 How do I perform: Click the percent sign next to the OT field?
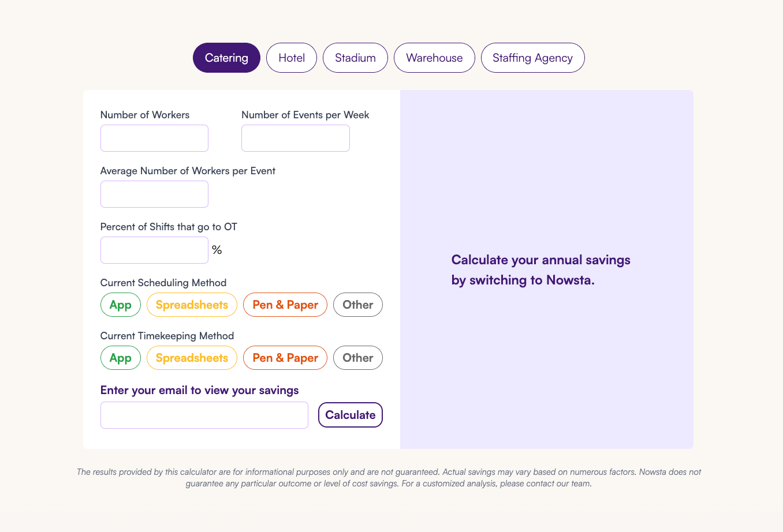click(217, 249)
